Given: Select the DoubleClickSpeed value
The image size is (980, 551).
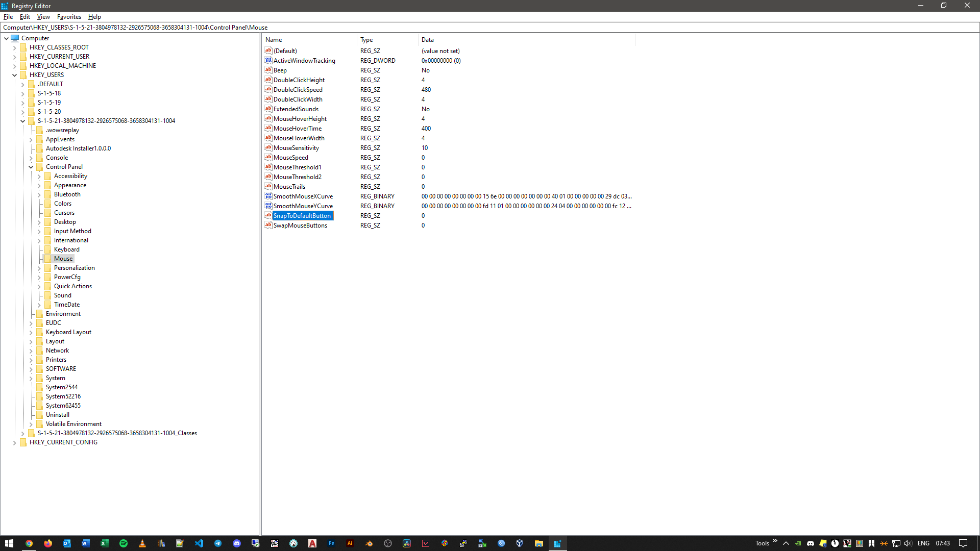Looking at the screenshot, I should [298, 90].
